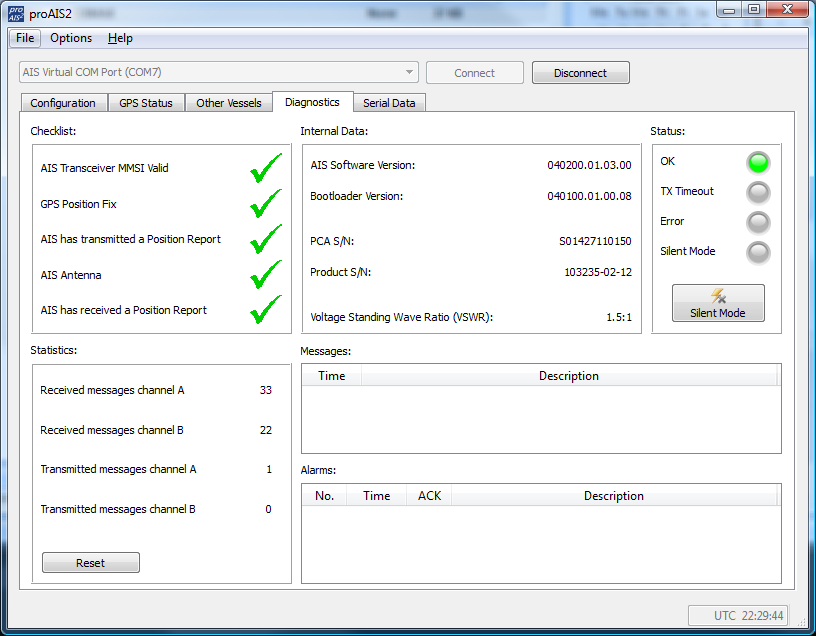Toggle Silent Mode button
The height and width of the screenshot is (636, 816).
click(x=717, y=303)
